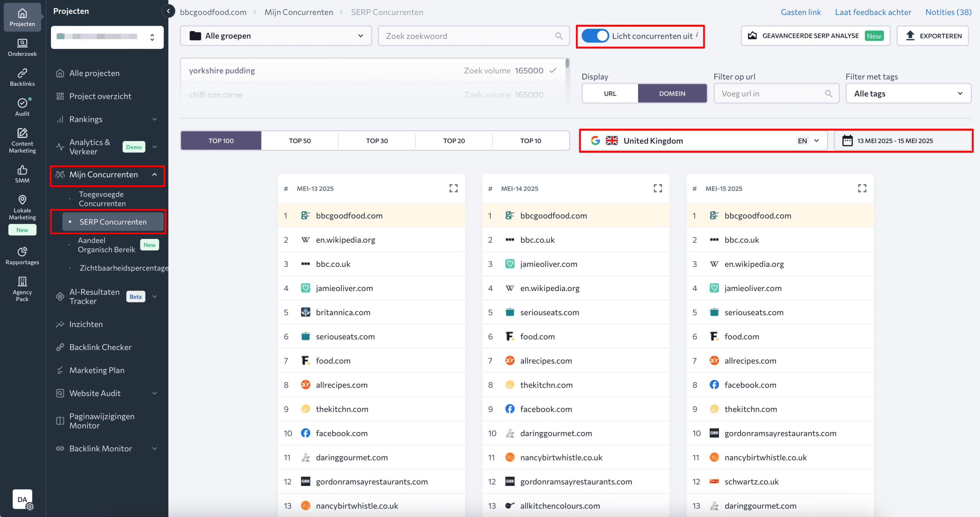Toggle the Licht concurrenten uit switch

[x=595, y=36]
